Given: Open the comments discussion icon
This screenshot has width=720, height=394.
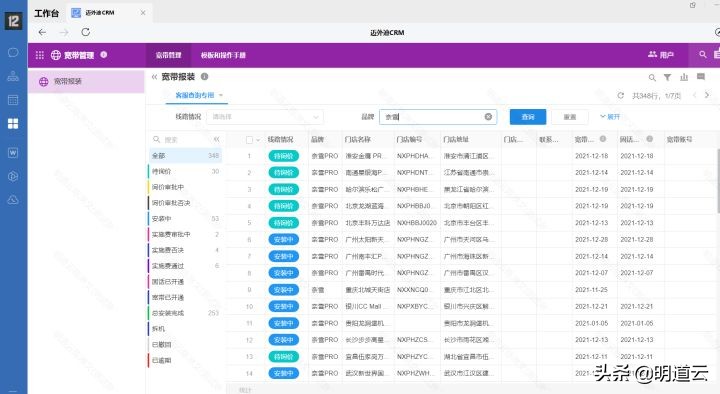Looking at the screenshot, I should tap(701, 77).
